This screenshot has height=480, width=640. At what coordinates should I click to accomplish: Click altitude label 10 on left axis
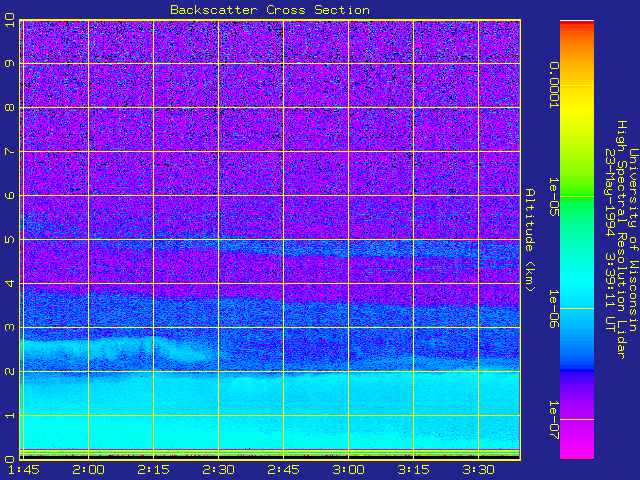(x=9, y=20)
